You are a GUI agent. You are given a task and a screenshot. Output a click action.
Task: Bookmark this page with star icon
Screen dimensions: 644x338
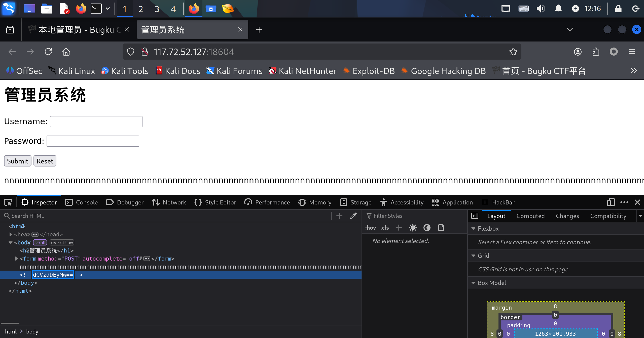tap(513, 52)
